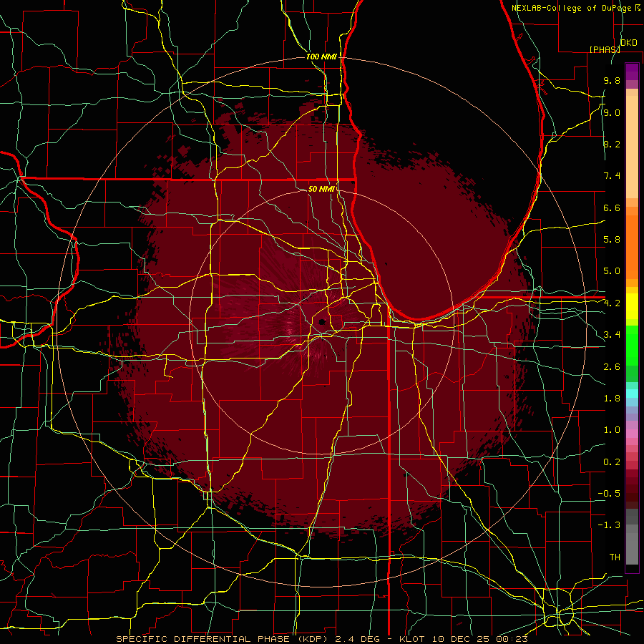Screen dimensions: 644x644
Task: Click the orange segment of the color bar
Action: pos(632,247)
